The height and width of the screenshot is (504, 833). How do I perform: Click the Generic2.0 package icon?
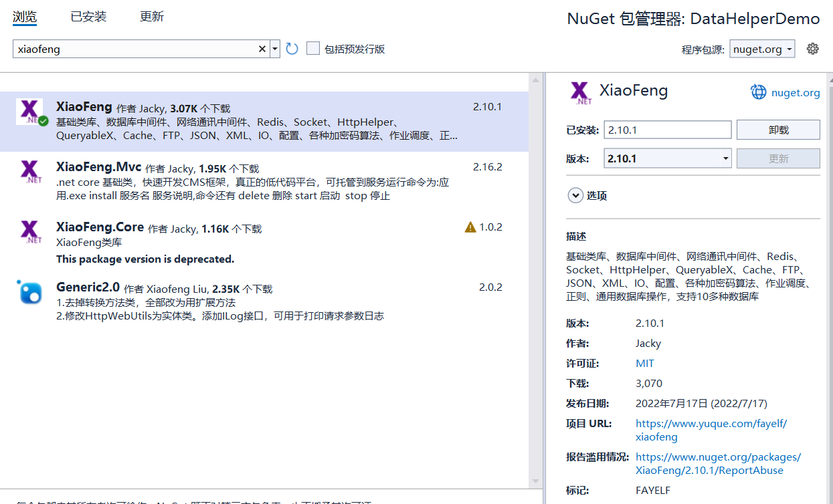click(x=31, y=292)
